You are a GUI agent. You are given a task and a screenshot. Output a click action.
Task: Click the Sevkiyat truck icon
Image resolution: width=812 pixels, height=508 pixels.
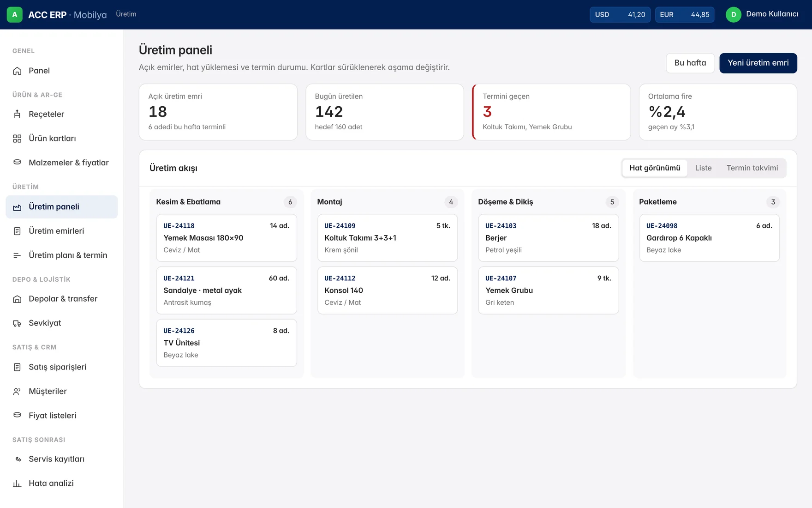click(x=17, y=323)
